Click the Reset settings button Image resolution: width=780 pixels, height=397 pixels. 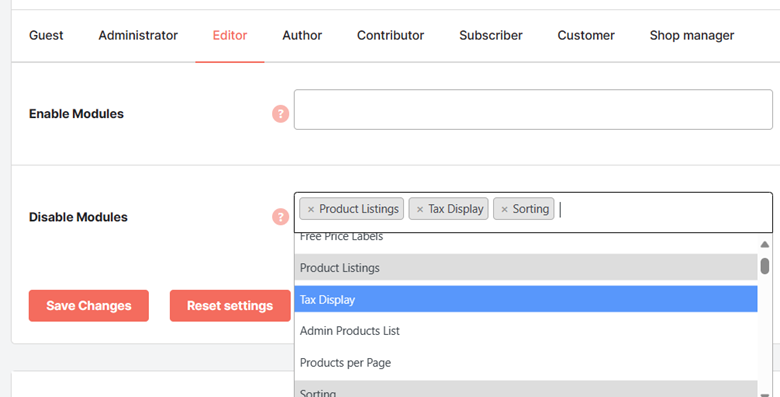click(230, 305)
